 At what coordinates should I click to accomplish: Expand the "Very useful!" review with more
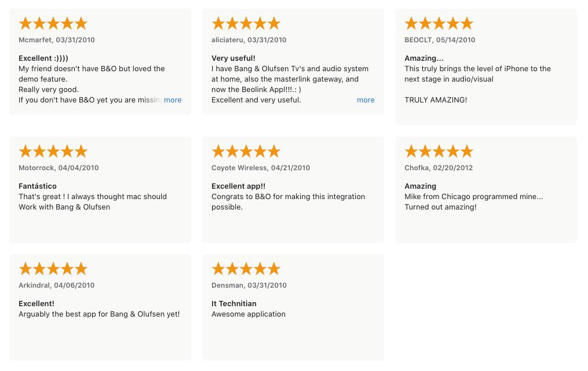366,100
